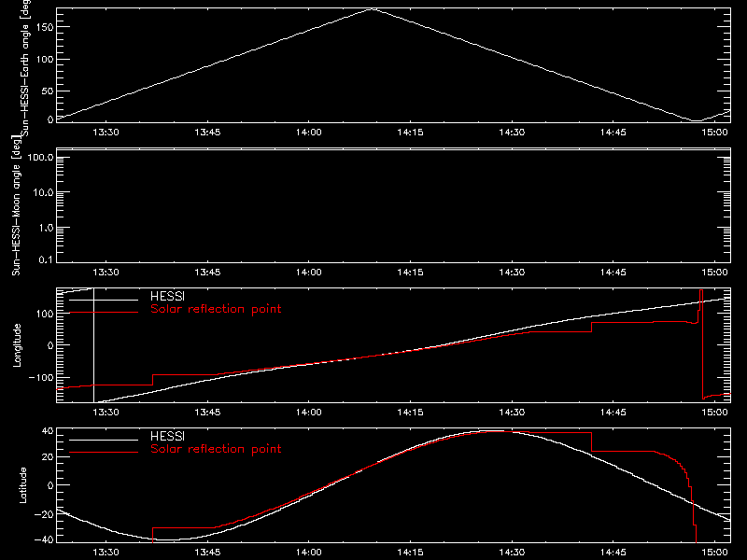This screenshot has height=560, width=747.
Task: Click the 150 tick label on Earth angle plot
Action: (x=44, y=27)
